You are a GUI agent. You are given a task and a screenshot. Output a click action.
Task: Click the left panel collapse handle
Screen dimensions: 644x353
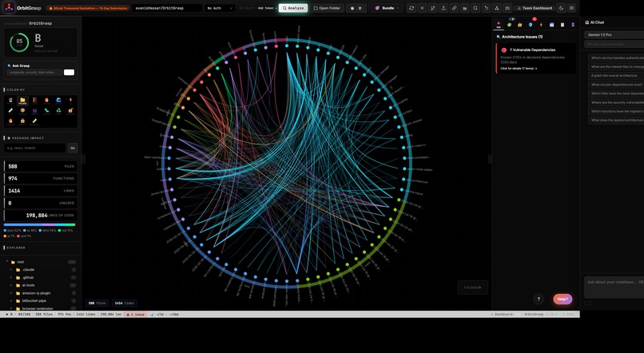coord(84,159)
